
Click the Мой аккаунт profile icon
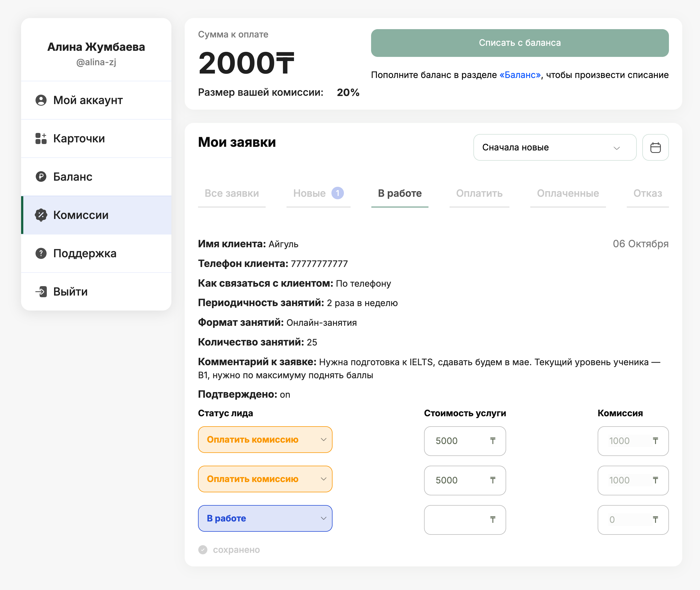tap(41, 100)
